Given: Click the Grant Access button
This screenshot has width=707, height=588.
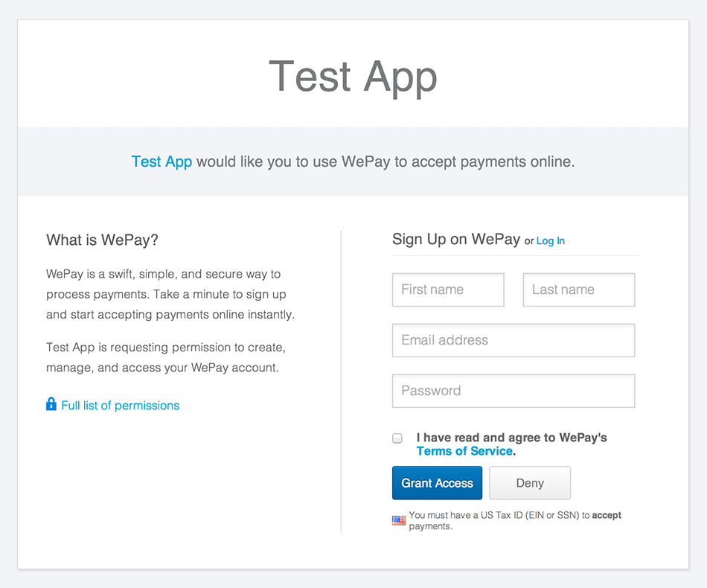Looking at the screenshot, I should [437, 483].
